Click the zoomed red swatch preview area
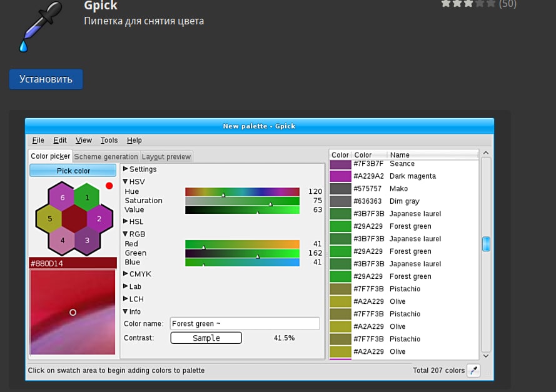 click(73, 312)
